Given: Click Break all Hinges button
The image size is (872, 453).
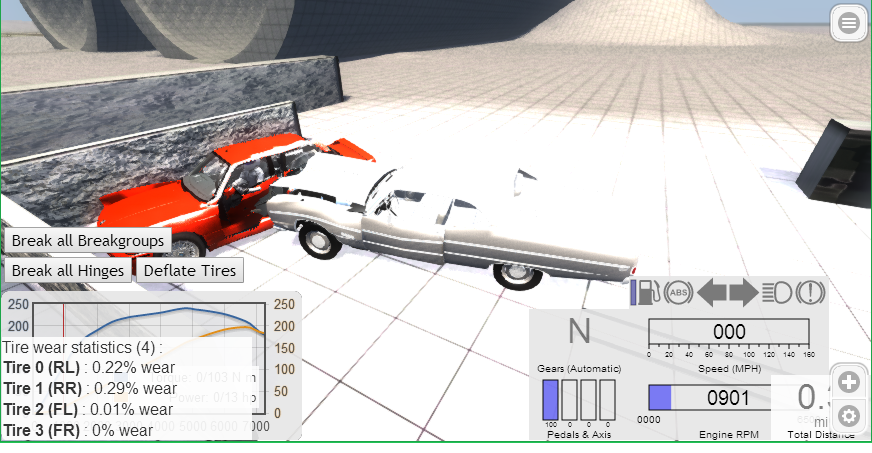Looking at the screenshot, I should coord(68,271).
